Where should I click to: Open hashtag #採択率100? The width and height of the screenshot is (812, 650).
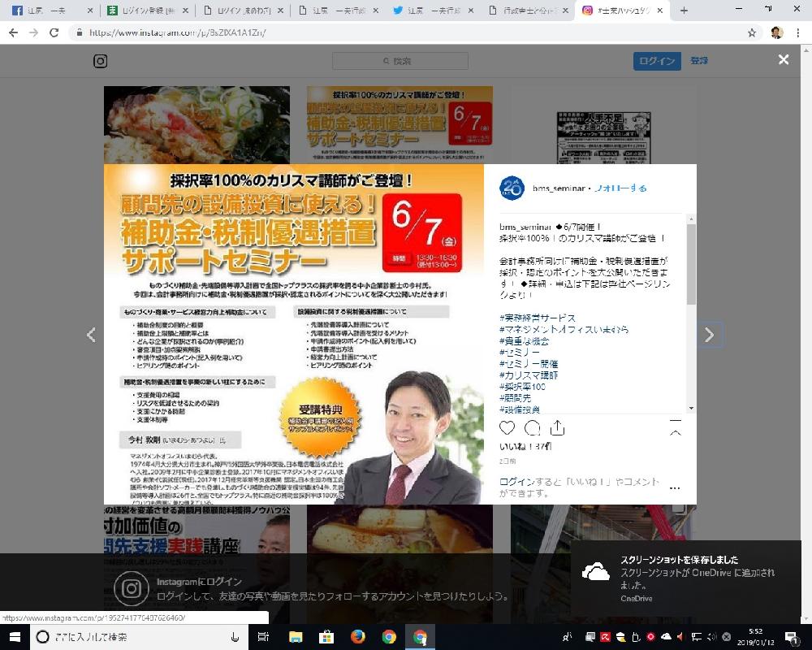[x=522, y=387]
